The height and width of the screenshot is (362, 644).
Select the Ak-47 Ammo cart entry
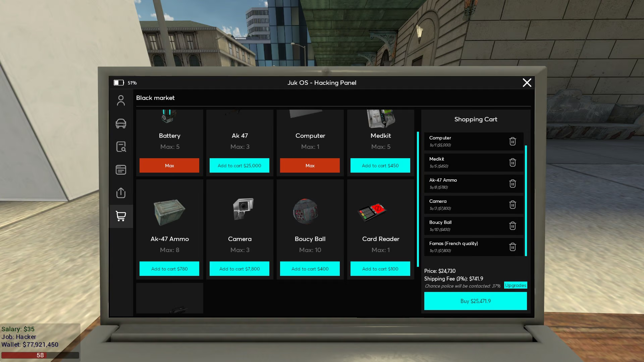click(474, 184)
